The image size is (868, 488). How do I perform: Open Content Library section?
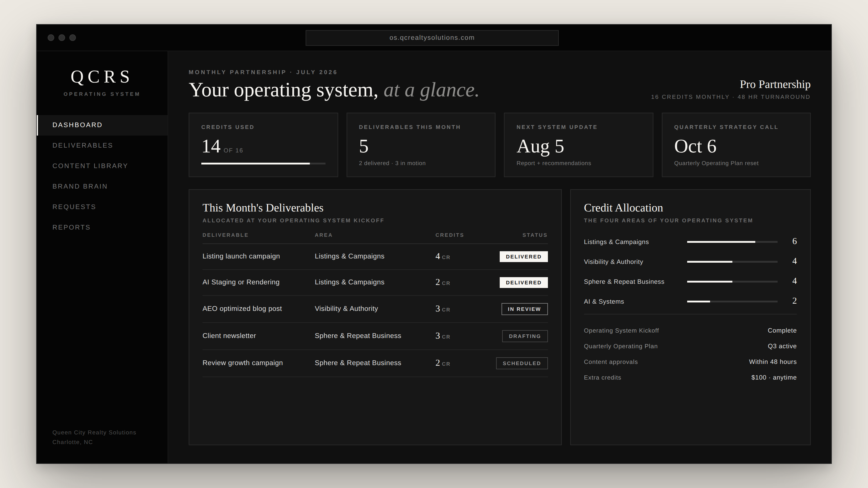102,166
